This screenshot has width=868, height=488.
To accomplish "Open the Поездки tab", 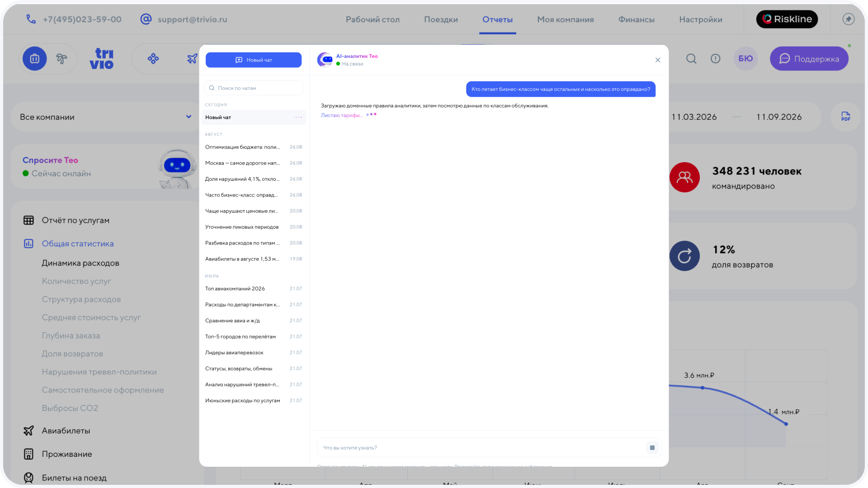I will click(441, 19).
